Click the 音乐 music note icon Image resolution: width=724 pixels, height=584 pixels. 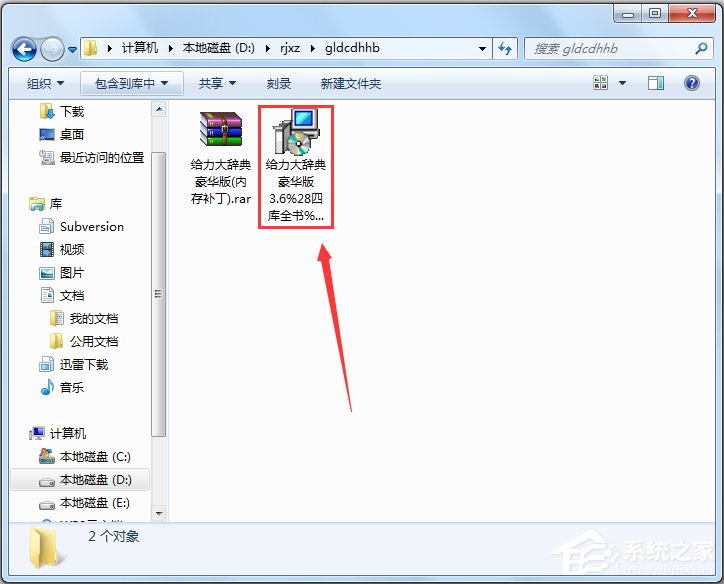click(47, 387)
